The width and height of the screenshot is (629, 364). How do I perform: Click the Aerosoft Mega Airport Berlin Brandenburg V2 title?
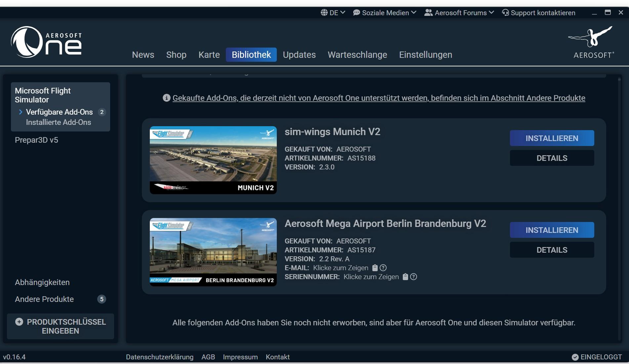pyautogui.click(x=385, y=224)
